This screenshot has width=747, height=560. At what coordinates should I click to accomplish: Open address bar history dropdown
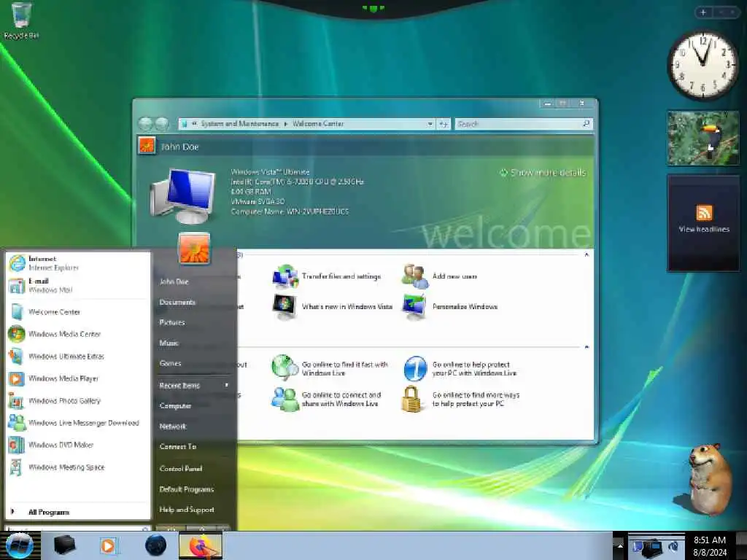tap(430, 124)
